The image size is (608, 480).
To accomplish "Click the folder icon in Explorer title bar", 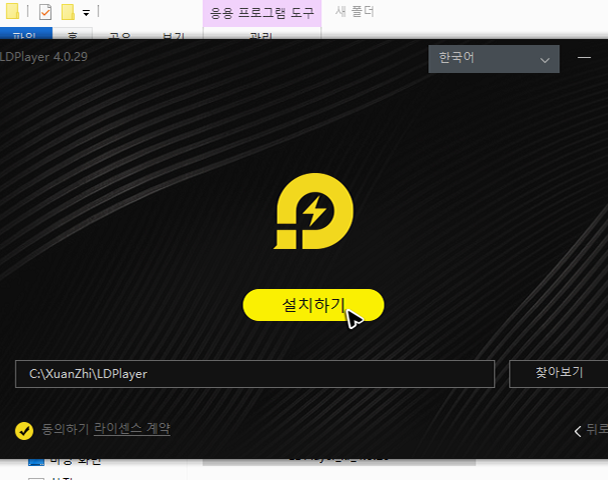I will (12, 11).
